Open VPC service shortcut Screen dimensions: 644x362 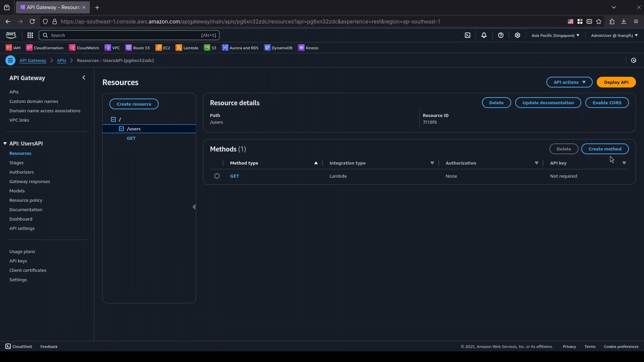coord(112,48)
